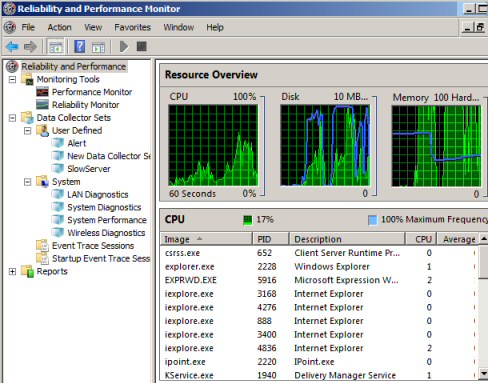
Task: Click the Monitoring Tools folder icon
Action: [27, 79]
